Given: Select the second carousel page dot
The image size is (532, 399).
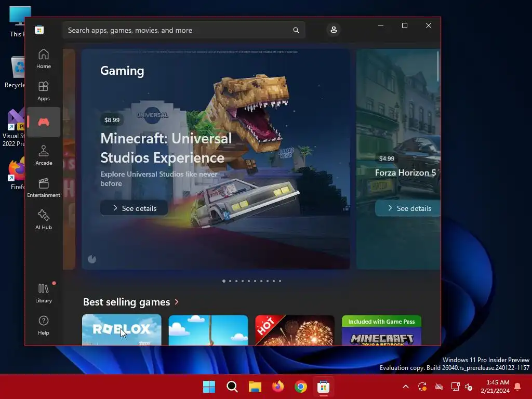Looking at the screenshot, I should click(230, 281).
